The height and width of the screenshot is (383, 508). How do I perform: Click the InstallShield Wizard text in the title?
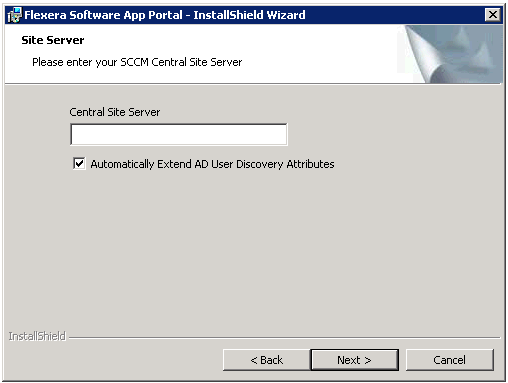click(x=249, y=15)
